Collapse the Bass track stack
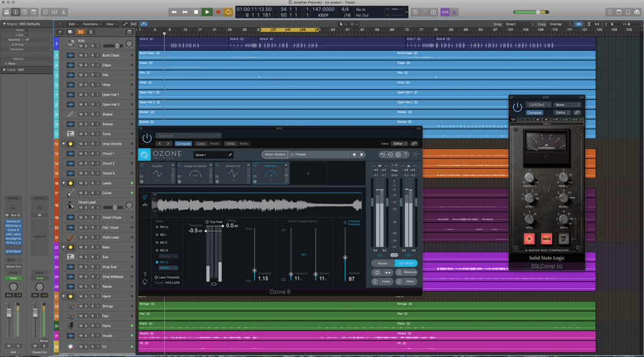 64,247
